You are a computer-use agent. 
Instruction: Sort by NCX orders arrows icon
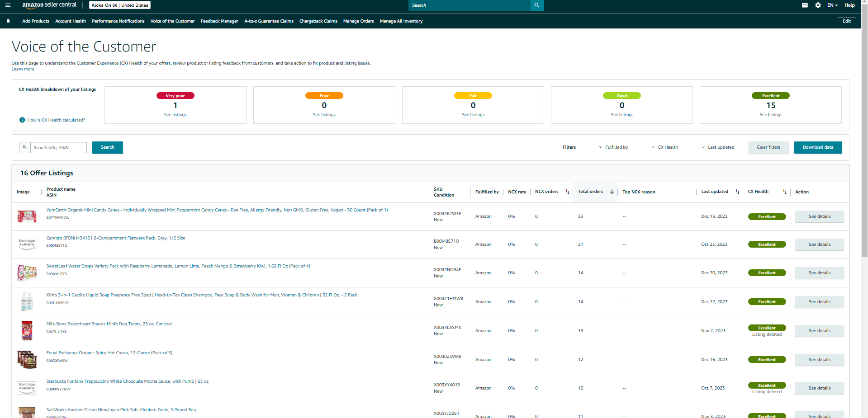(x=567, y=192)
